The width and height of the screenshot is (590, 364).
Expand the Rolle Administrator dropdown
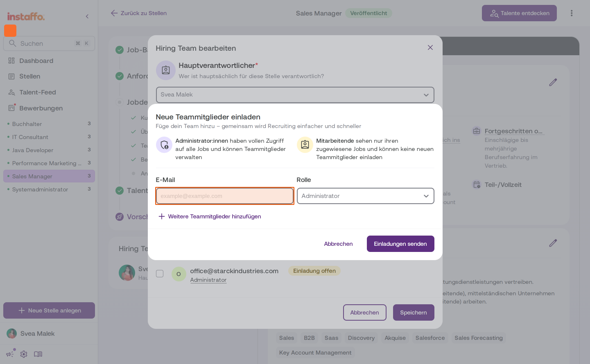tap(365, 196)
